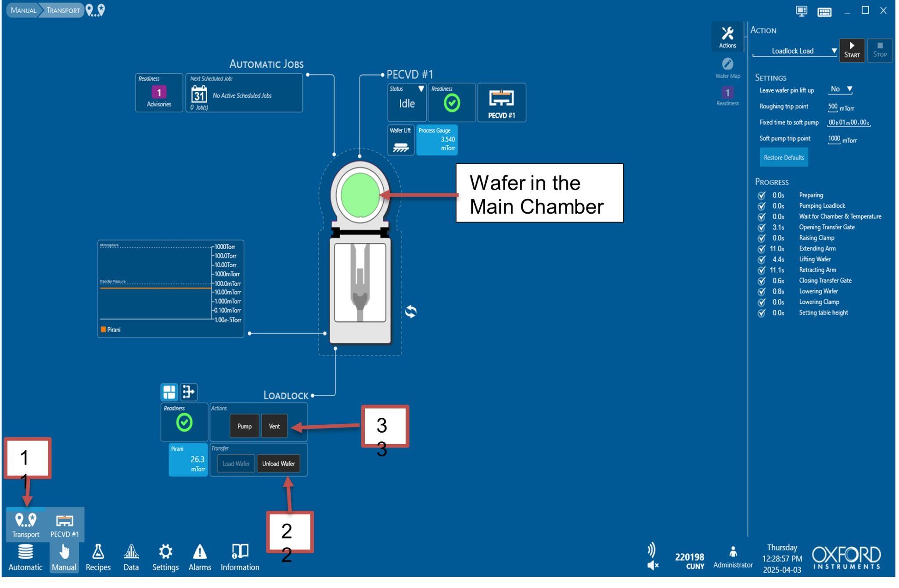
Task: Click the Stop action button
Action: click(880, 50)
